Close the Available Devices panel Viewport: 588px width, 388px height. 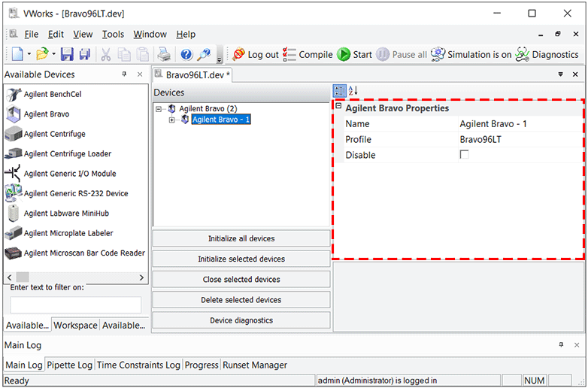coord(140,74)
